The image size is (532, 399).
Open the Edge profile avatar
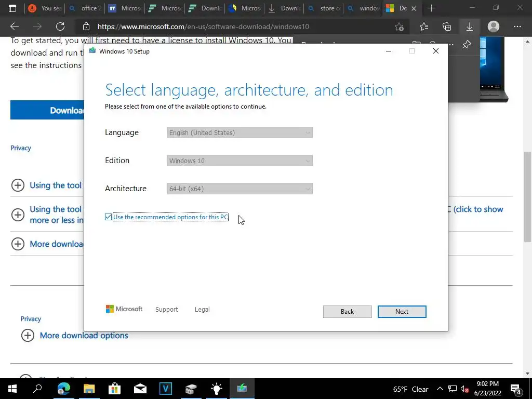(494, 26)
